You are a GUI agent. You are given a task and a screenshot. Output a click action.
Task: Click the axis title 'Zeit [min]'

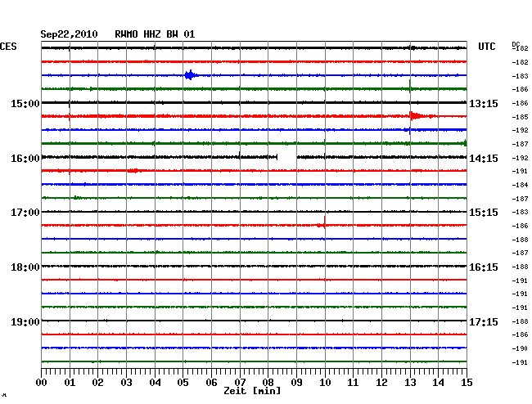pos(252,391)
